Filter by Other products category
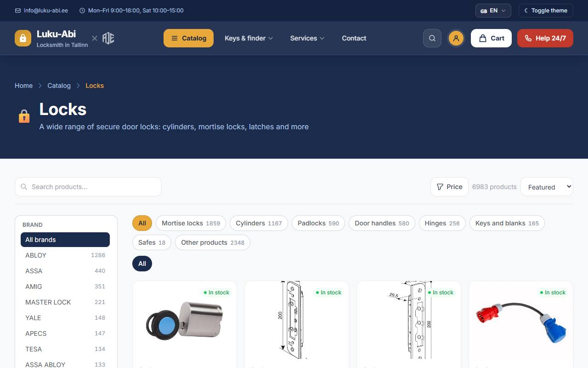 point(213,242)
